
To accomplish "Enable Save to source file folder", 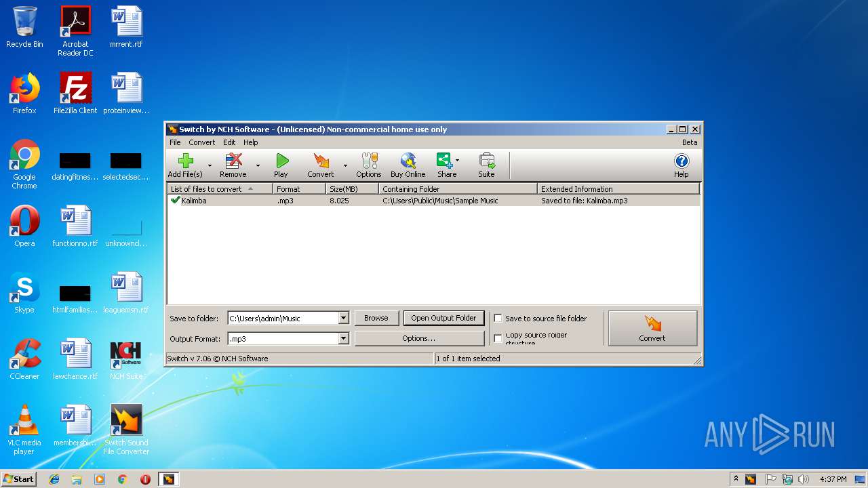I will [x=498, y=318].
